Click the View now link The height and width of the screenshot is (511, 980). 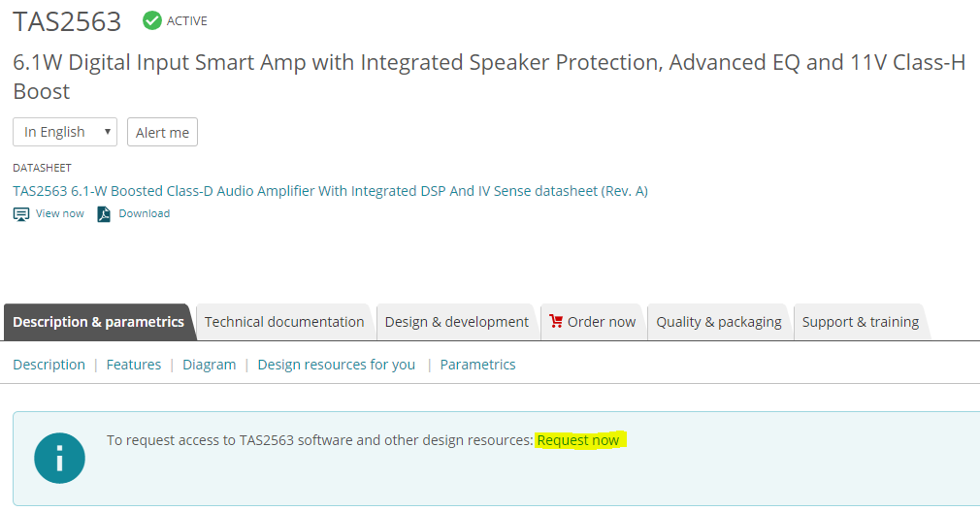[x=60, y=213]
